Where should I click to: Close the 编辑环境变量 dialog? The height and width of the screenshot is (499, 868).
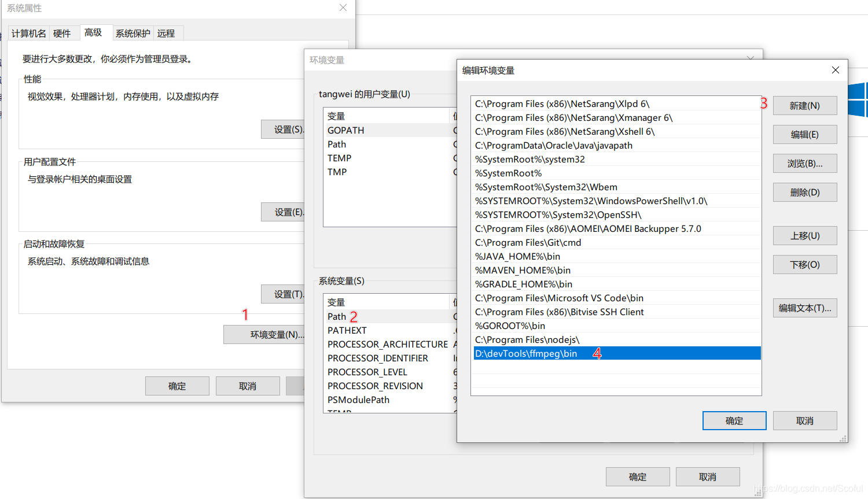(x=835, y=70)
